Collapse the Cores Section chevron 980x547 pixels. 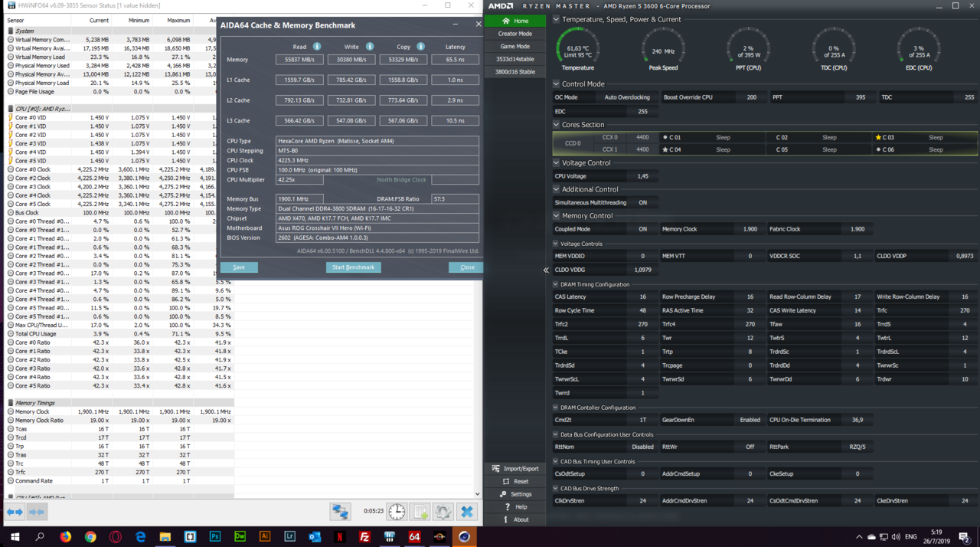tap(556, 125)
